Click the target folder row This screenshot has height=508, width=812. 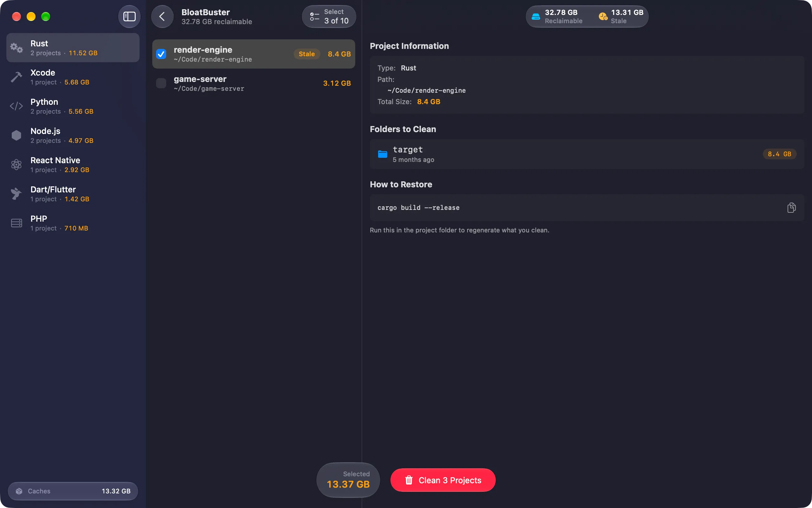point(587,154)
